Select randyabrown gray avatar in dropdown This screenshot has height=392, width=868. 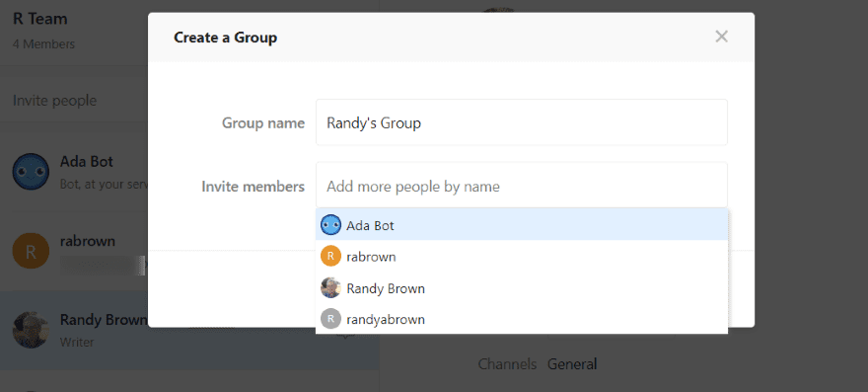tap(330, 319)
